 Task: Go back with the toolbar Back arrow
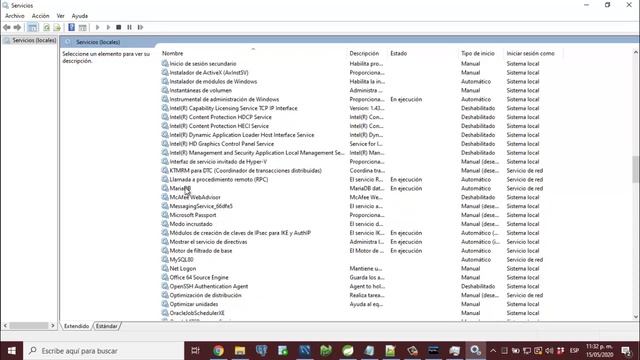7,27
